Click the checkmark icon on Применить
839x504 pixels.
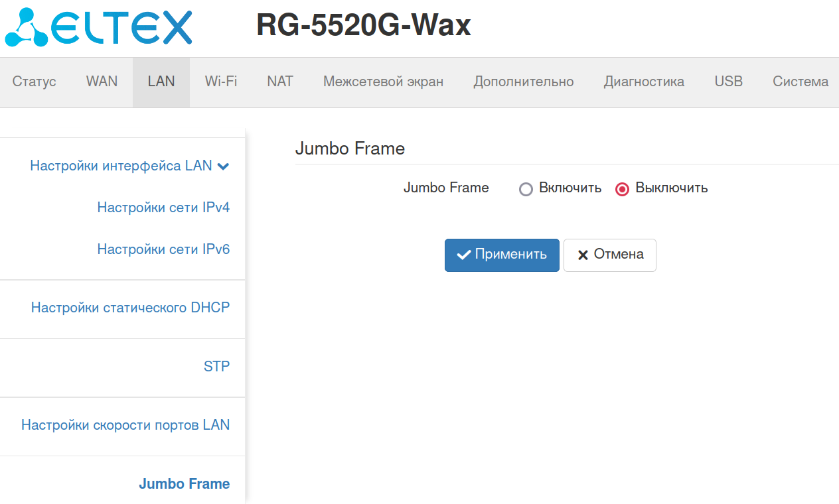(x=464, y=255)
